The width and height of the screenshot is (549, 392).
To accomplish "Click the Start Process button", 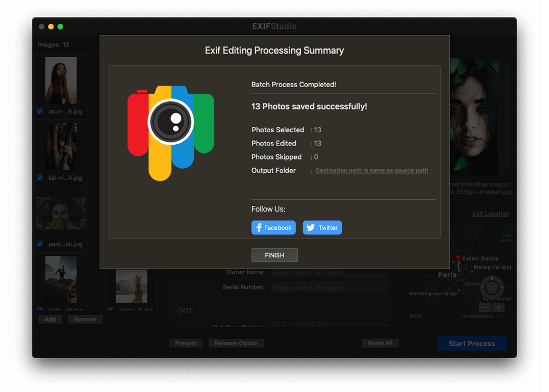I will pos(472,344).
